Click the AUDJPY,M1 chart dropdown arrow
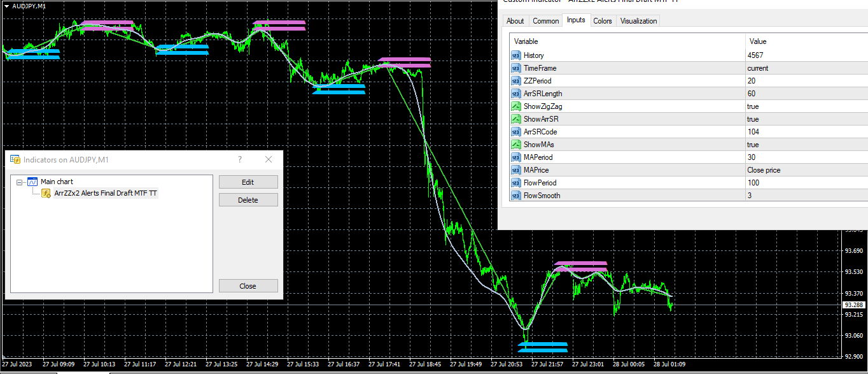Viewport: 868px width, 374px height. [x=6, y=6]
